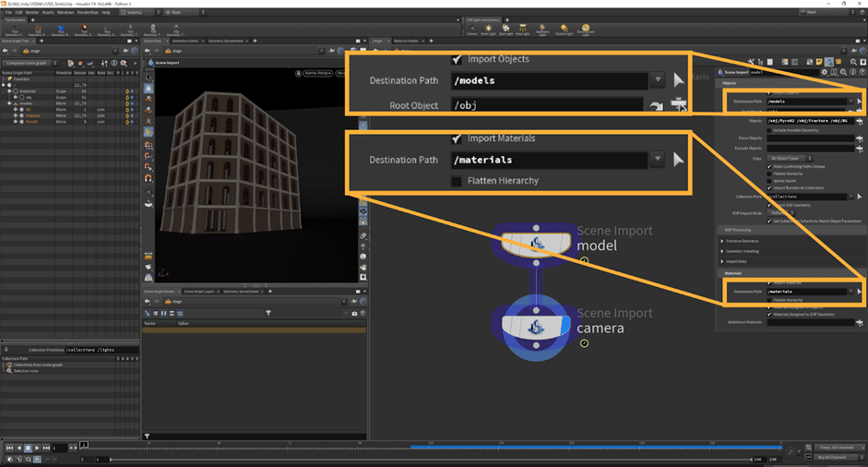Open the Filter All Object Types dropdown

point(791,158)
